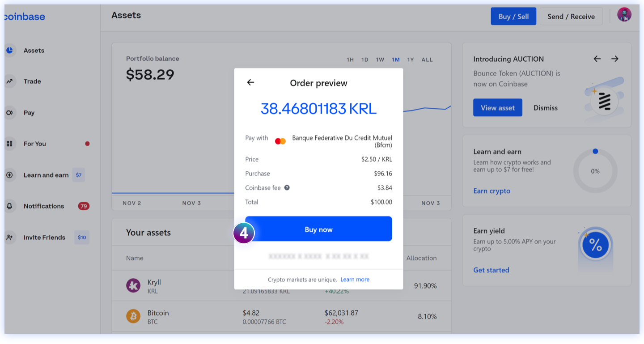
Task: Dismiss the AUCTION announcement
Action: pyautogui.click(x=546, y=108)
